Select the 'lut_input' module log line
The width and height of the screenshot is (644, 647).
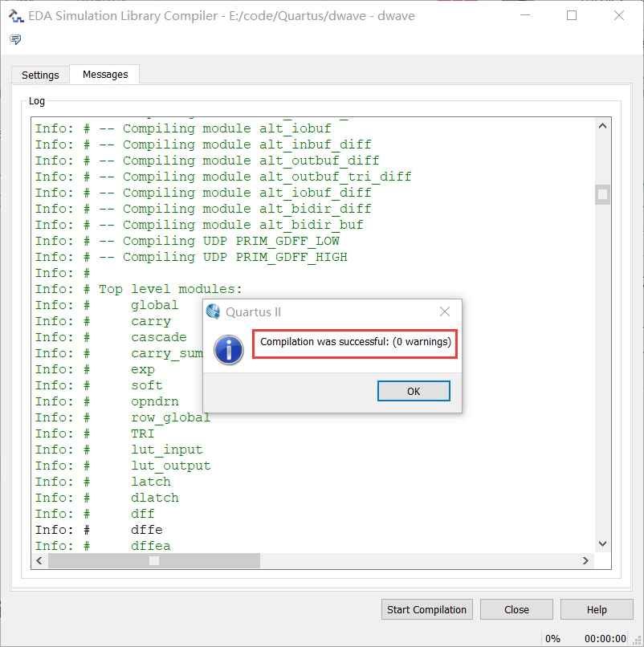119,450
